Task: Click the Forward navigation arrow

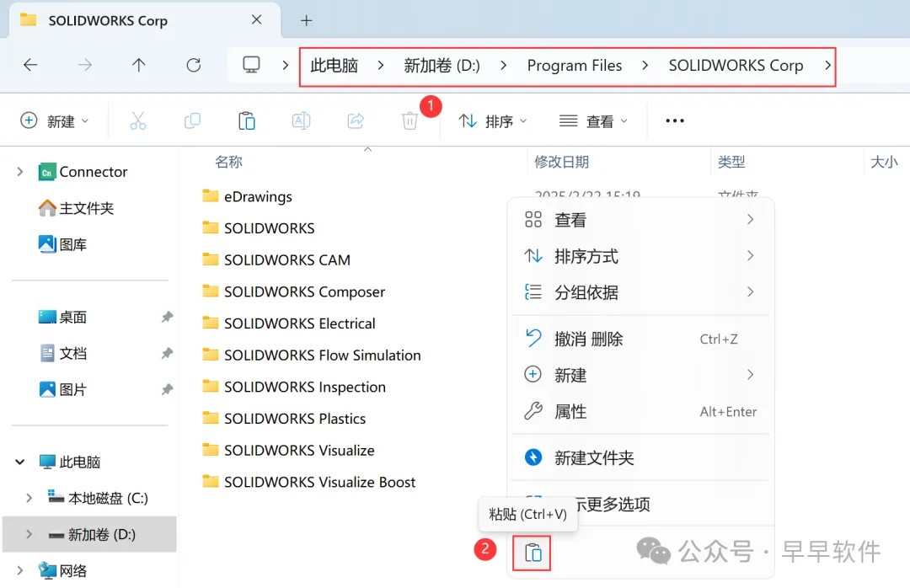Action: pos(85,64)
